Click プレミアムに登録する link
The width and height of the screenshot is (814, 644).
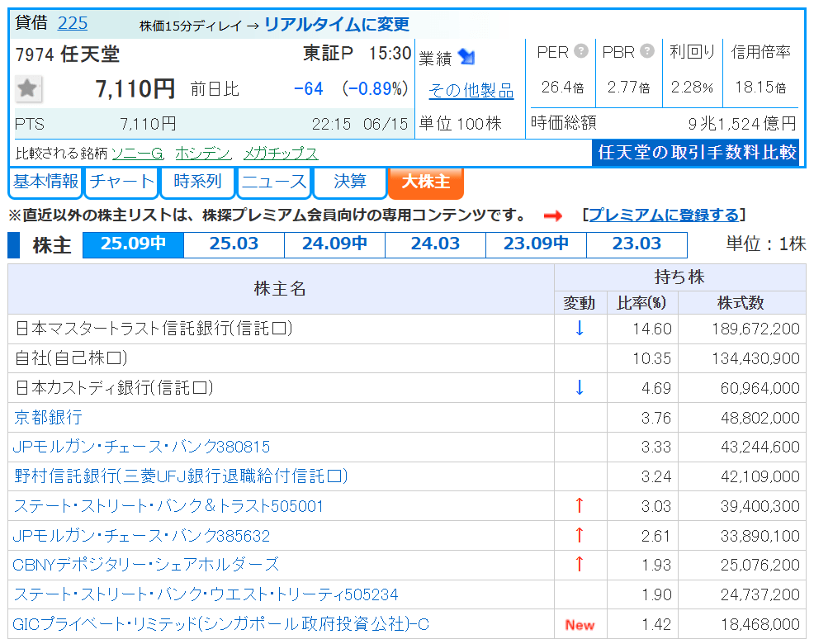(x=664, y=215)
